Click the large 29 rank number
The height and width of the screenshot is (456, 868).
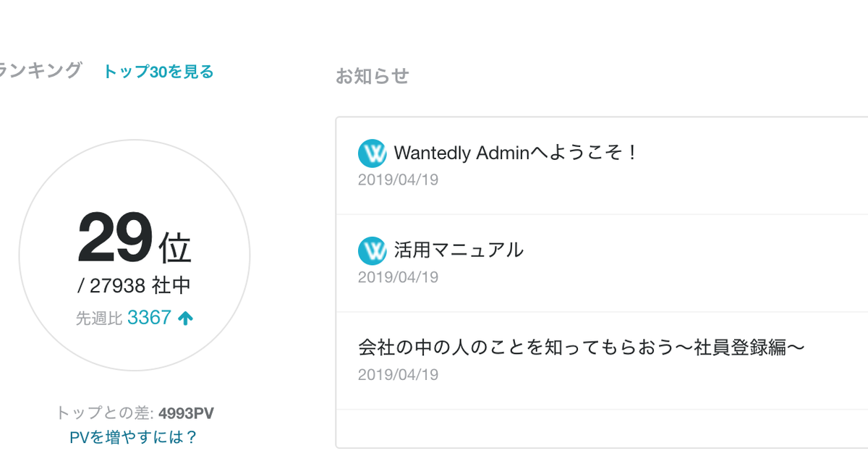point(116,239)
